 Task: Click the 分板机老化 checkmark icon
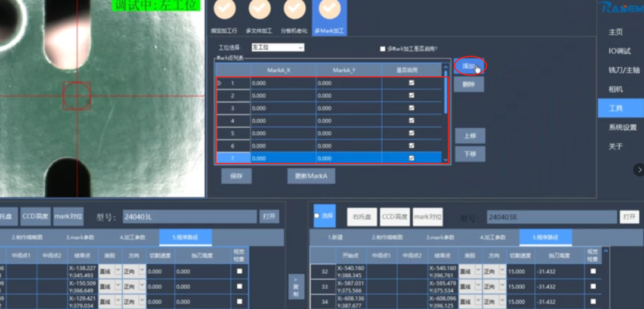[x=294, y=8]
